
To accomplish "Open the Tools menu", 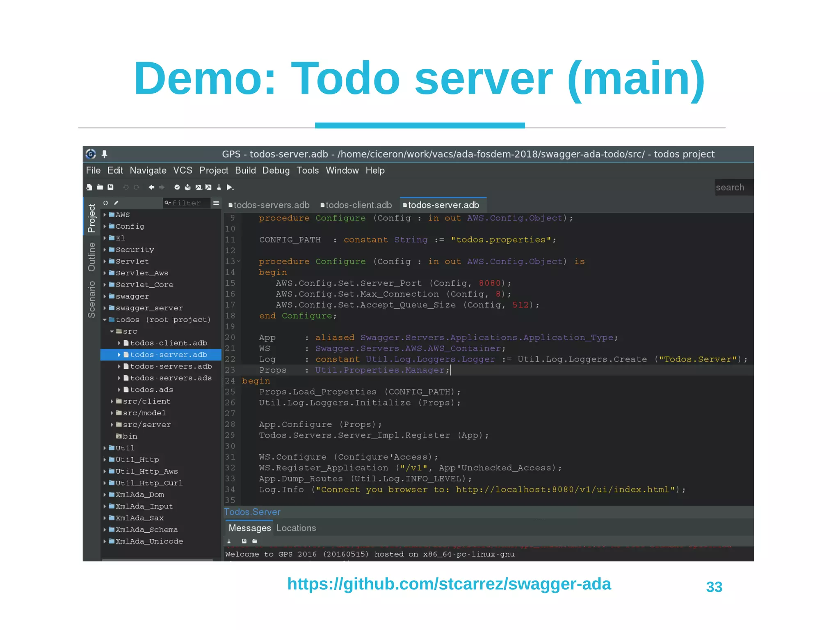I will tap(308, 170).
